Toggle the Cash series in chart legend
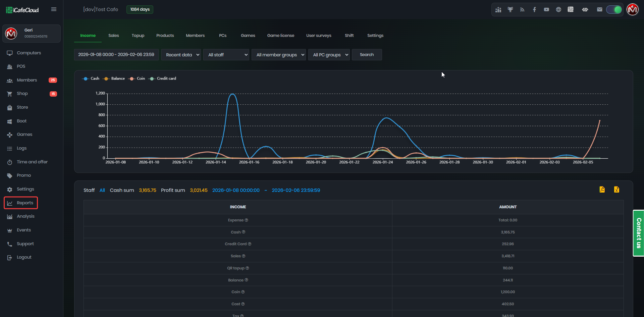The width and height of the screenshot is (644, 317). (91, 78)
